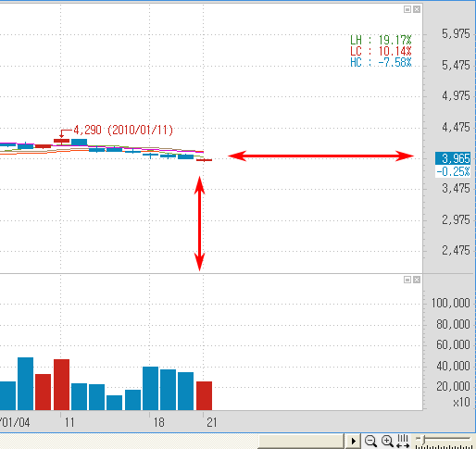
Task: Close the volume chart pane
Action: pos(417,280)
